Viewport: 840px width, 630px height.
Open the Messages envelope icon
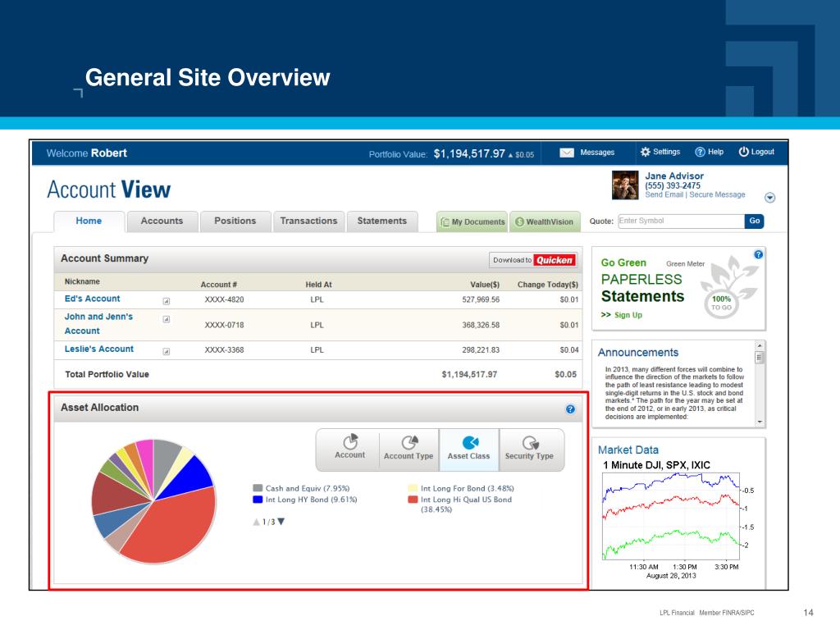(x=566, y=153)
